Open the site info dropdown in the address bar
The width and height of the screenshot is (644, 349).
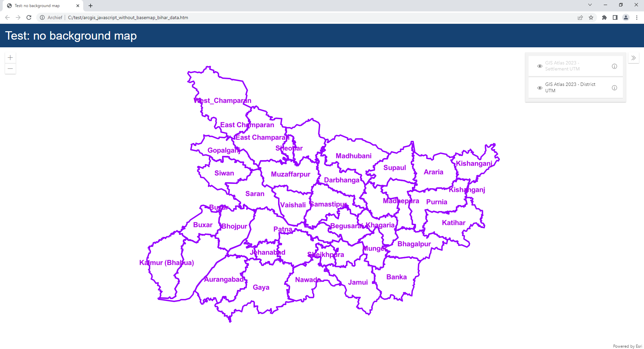(42, 17)
